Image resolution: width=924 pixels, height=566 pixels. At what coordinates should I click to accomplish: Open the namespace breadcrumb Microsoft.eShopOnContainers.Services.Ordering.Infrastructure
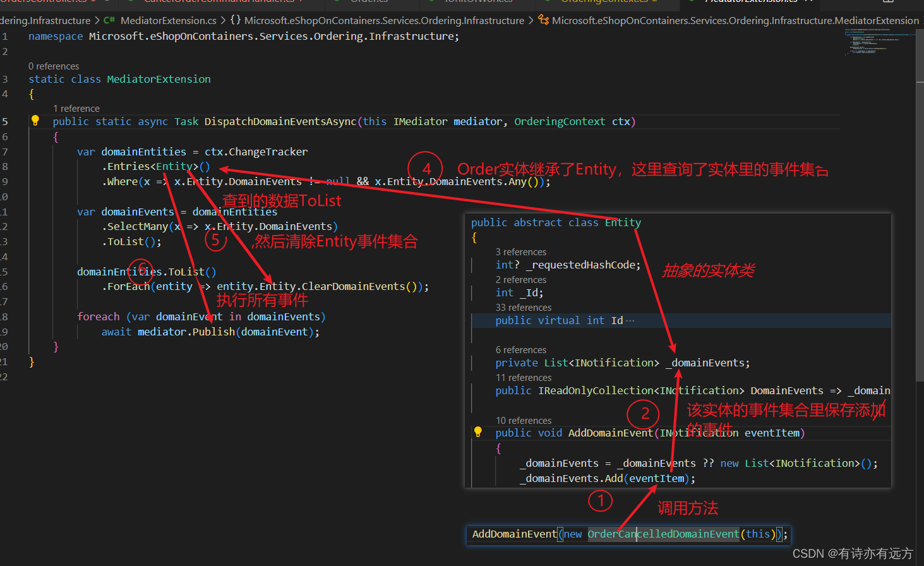click(377, 21)
